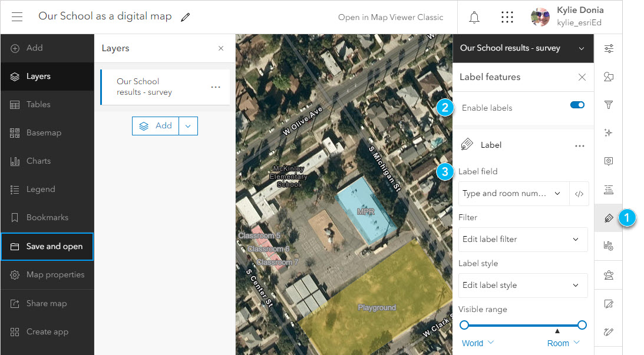Open Basemap in the sidebar
The width and height of the screenshot is (644, 355).
47,133
